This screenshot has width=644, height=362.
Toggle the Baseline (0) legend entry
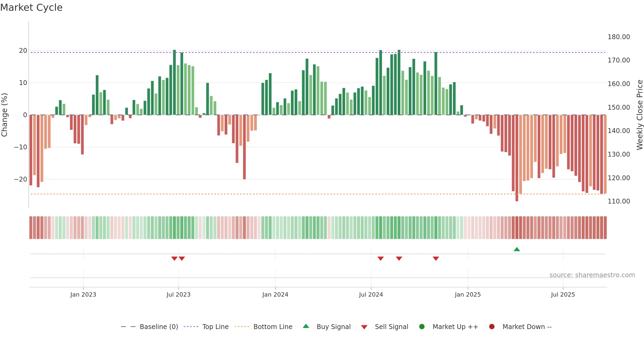click(149, 327)
